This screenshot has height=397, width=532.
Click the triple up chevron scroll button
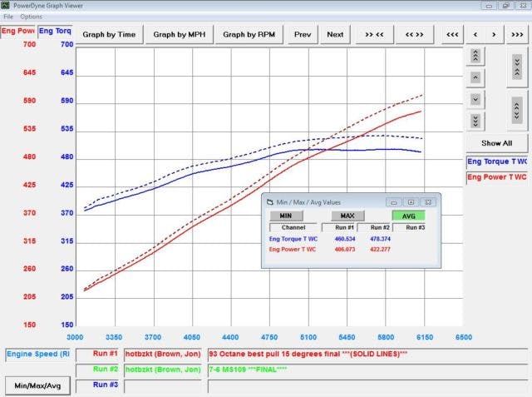[475, 56]
